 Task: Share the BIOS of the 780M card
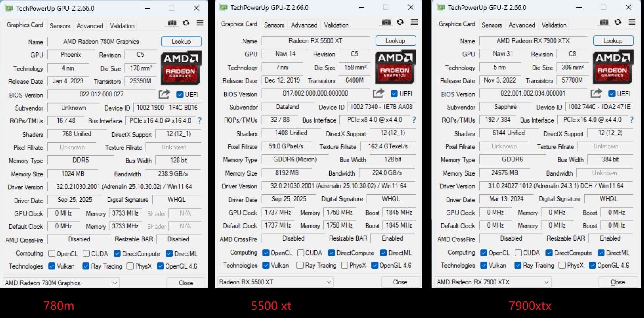(164, 94)
